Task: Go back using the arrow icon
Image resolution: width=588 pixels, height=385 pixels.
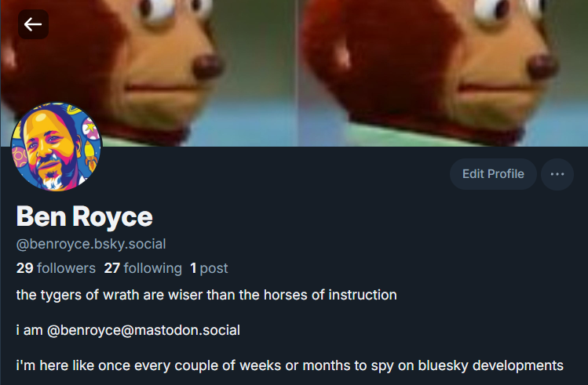Action: click(x=33, y=25)
